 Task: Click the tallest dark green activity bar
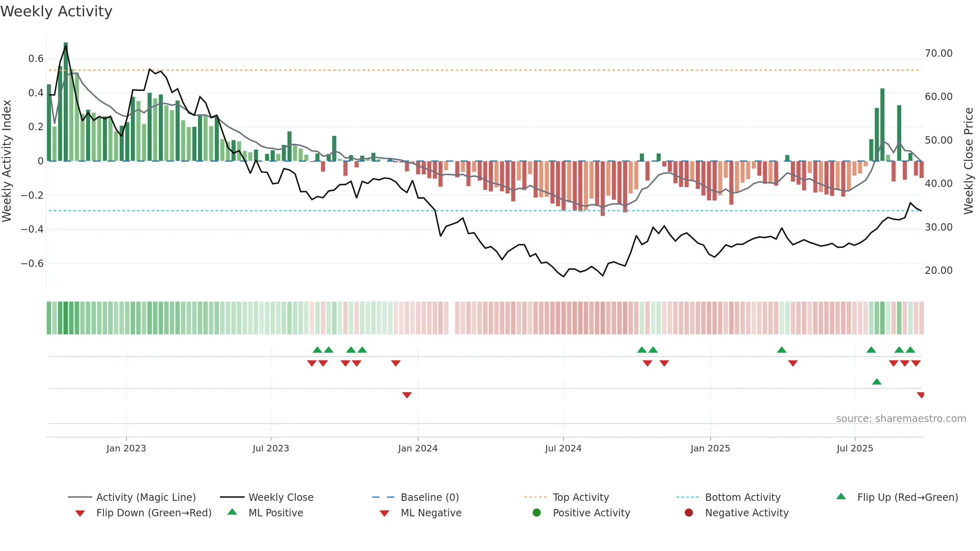[x=66, y=102]
